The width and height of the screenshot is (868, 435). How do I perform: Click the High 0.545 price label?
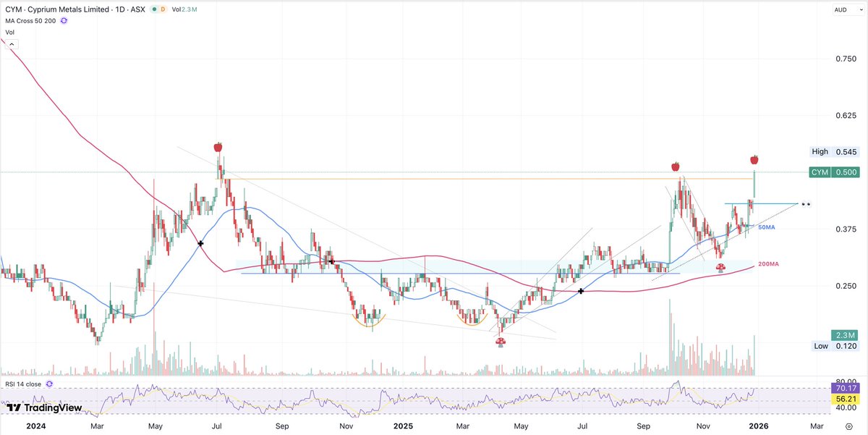836,153
